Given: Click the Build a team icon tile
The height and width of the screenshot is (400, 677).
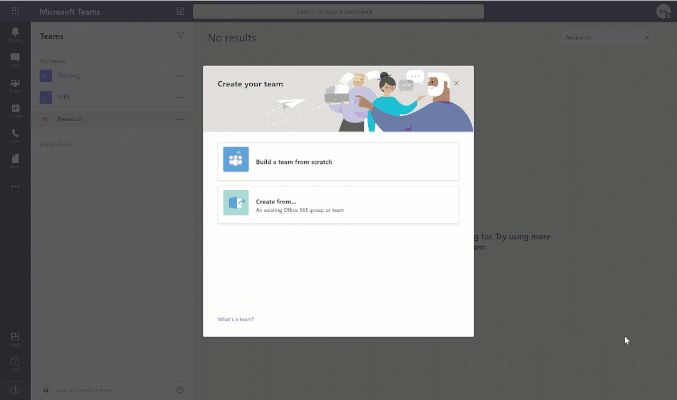Looking at the screenshot, I should (x=236, y=159).
